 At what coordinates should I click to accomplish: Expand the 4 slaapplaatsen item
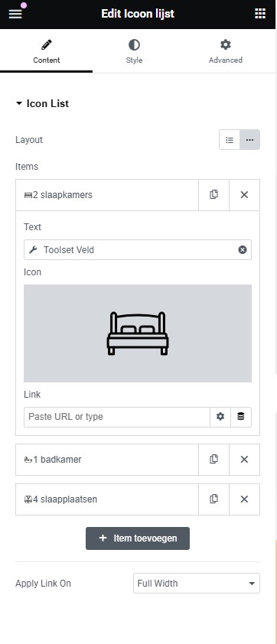click(107, 499)
